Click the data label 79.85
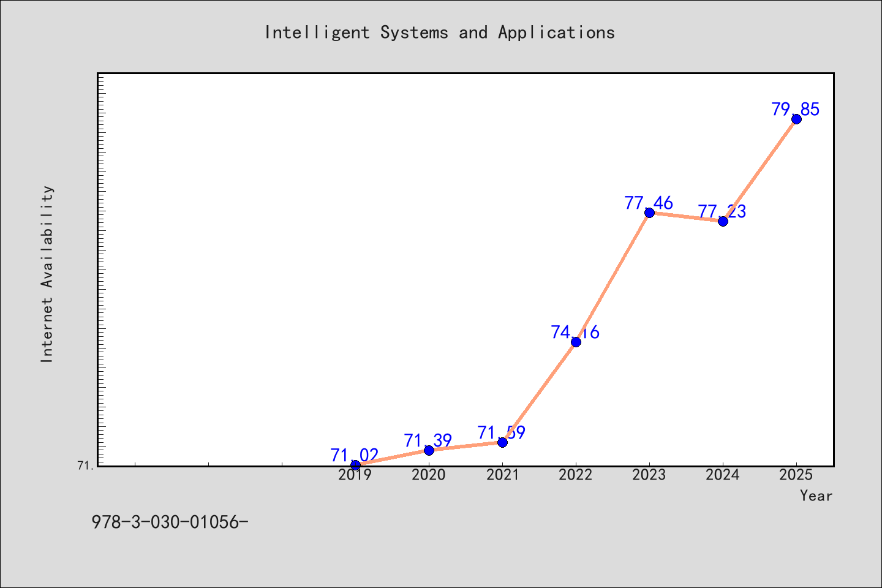The image size is (882, 588). point(796,109)
